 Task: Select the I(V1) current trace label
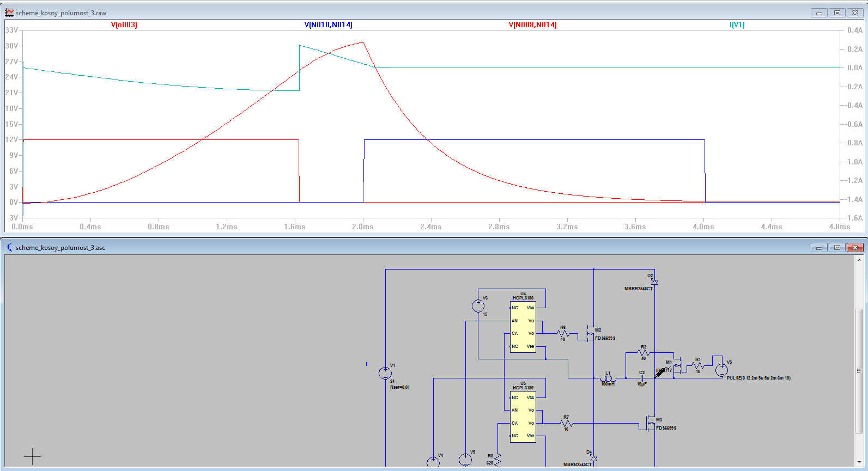[737, 25]
